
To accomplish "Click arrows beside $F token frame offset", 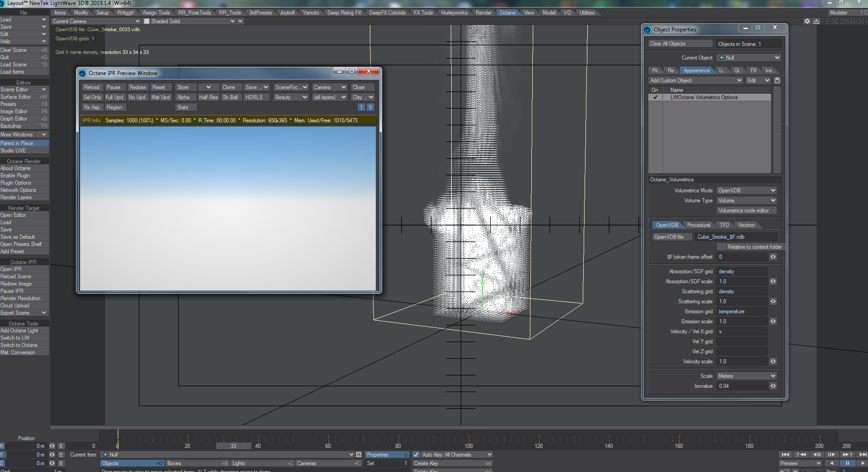I will 773,257.
